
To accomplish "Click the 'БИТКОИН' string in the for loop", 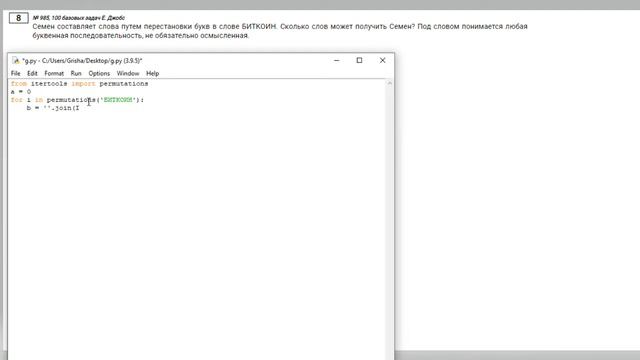I will [118, 100].
